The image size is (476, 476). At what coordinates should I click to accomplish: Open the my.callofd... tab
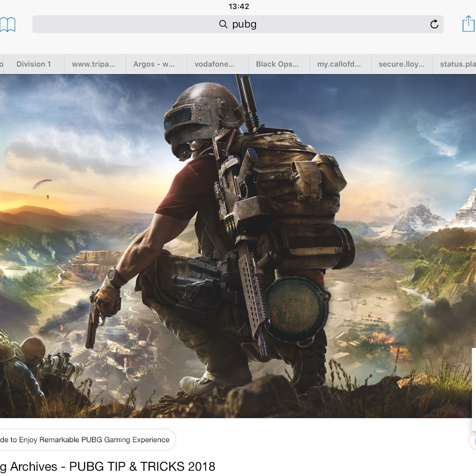coord(339,64)
